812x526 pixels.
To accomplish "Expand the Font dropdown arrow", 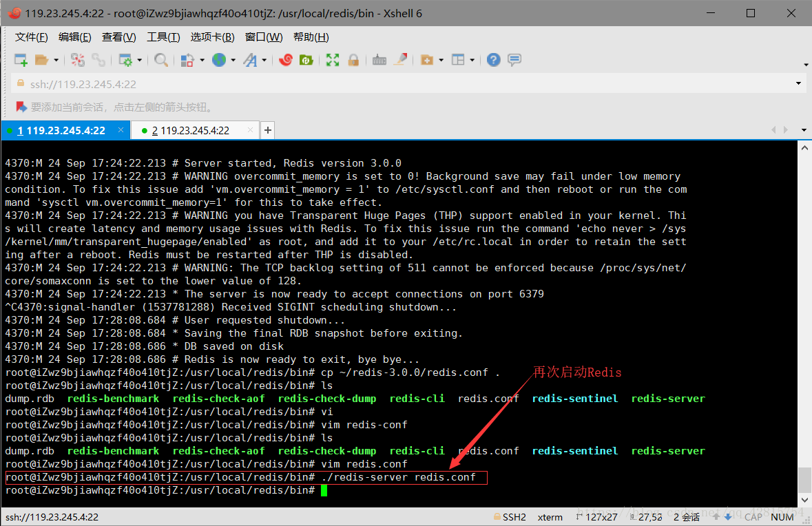I will (264, 61).
